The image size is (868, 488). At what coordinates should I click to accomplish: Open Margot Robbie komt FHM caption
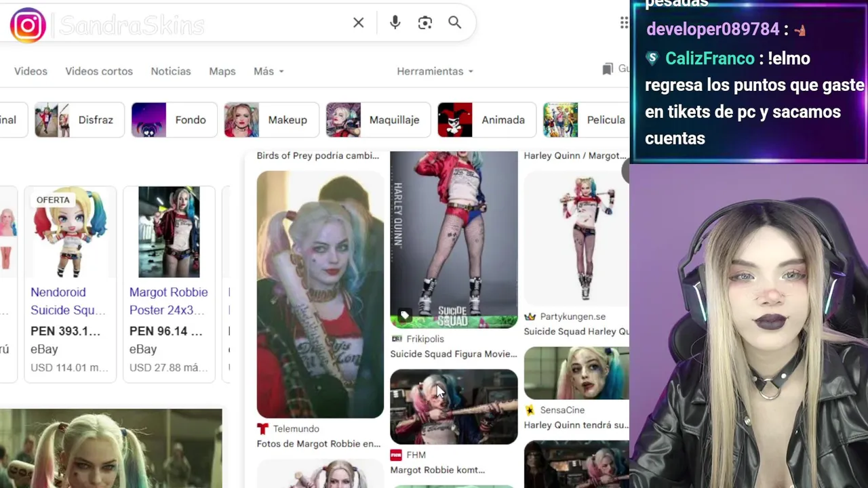(437, 470)
